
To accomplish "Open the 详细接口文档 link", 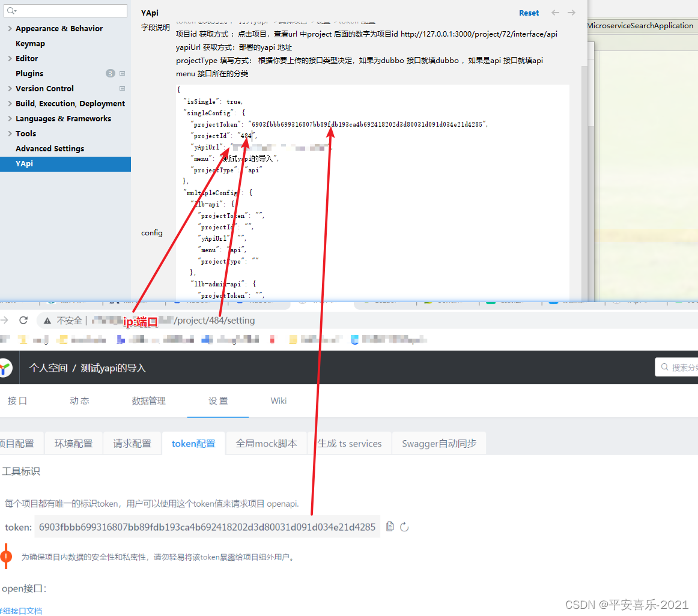I will [x=22, y=611].
